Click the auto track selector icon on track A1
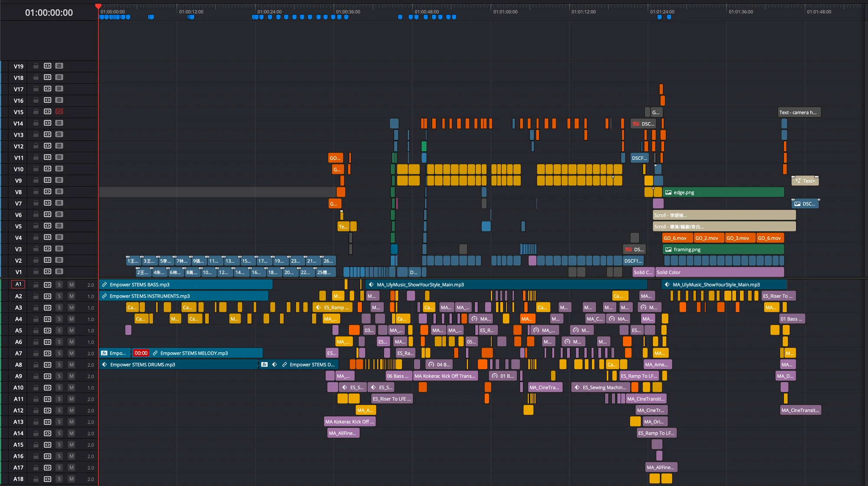 pyautogui.click(x=47, y=284)
